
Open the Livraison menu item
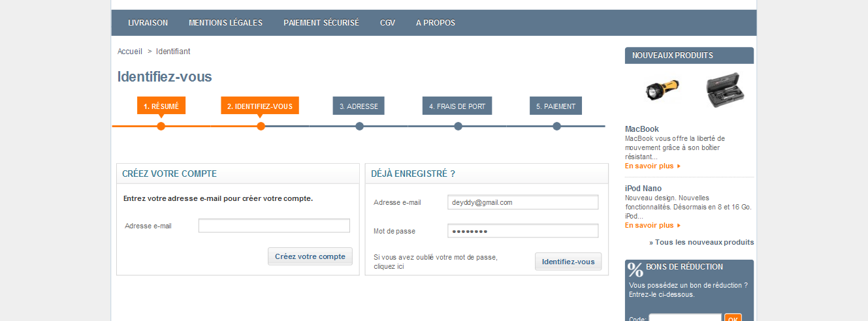click(148, 23)
